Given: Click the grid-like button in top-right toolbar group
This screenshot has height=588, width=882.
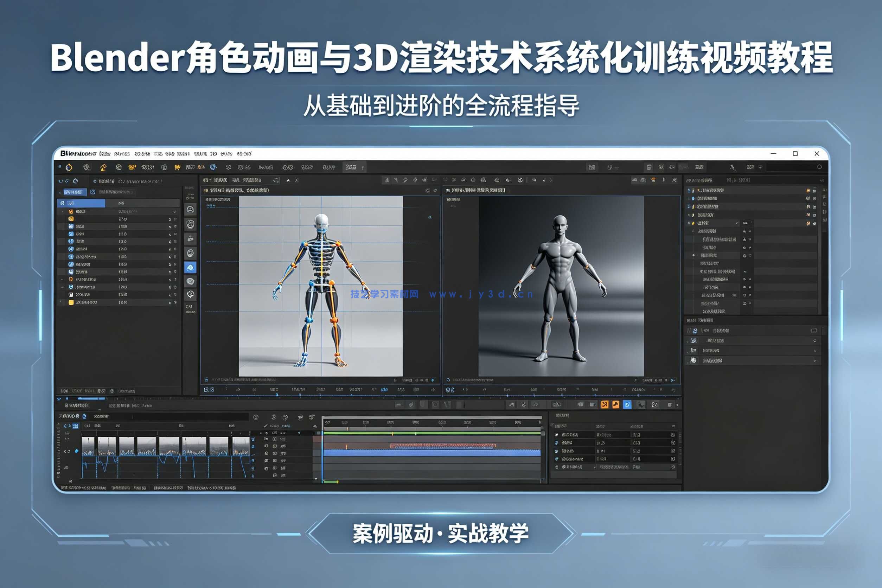Looking at the screenshot, I should point(592,167).
